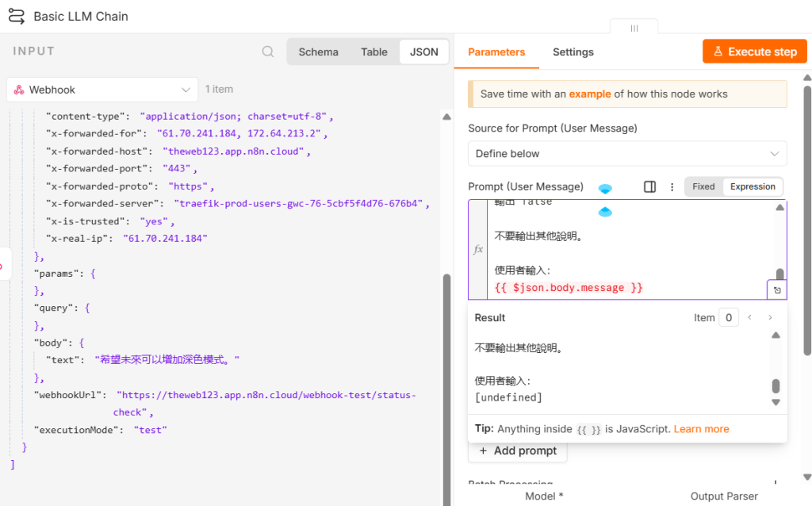The width and height of the screenshot is (812, 506).
Task: Click the scroll-down arrow in the Result preview
Action: 776,402
